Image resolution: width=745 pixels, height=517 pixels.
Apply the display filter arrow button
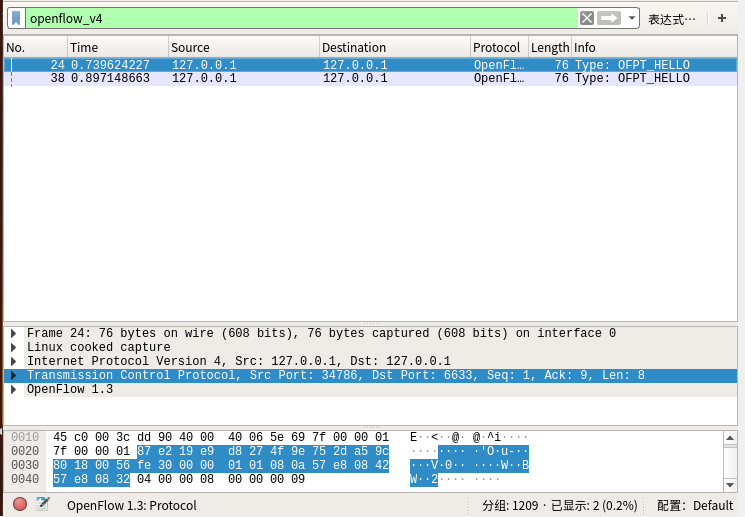[x=609, y=19]
